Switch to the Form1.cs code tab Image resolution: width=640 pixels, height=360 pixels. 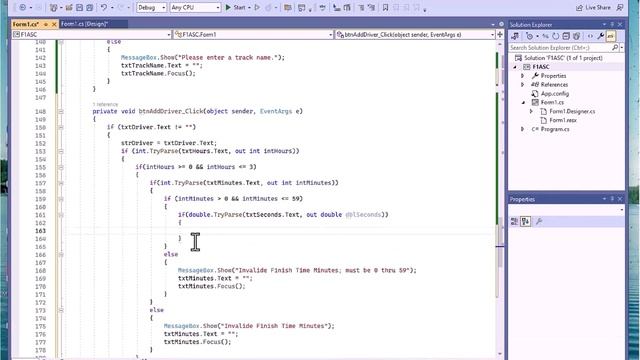click(x=26, y=24)
